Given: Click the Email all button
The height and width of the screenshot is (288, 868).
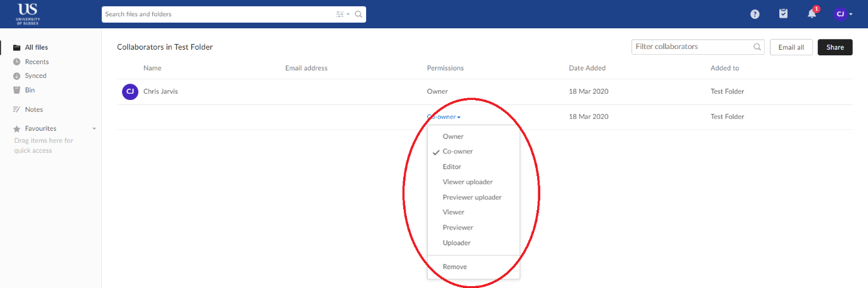Looking at the screenshot, I should [791, 47].
